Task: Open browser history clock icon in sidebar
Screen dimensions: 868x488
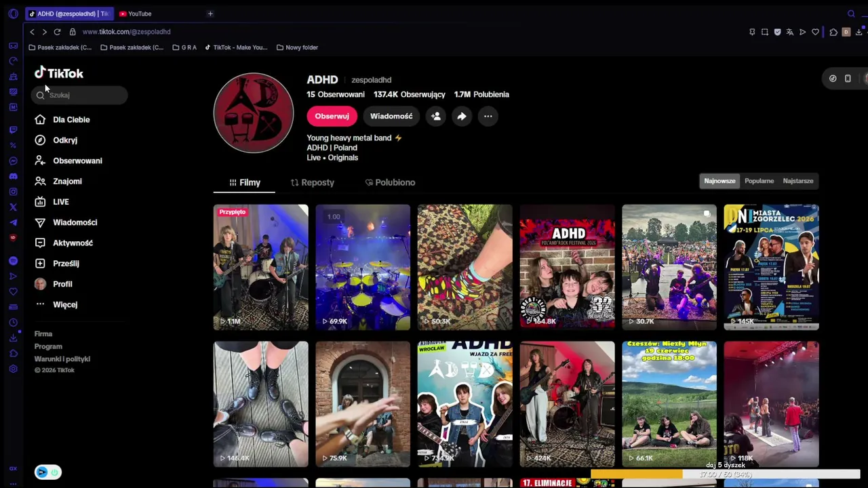Action: pos(13,323)
